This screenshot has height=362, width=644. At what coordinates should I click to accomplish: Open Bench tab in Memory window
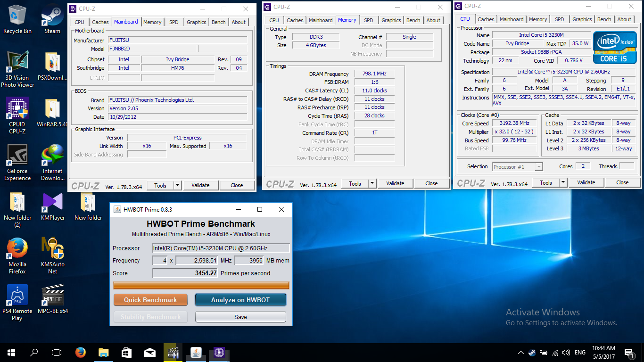413,20
